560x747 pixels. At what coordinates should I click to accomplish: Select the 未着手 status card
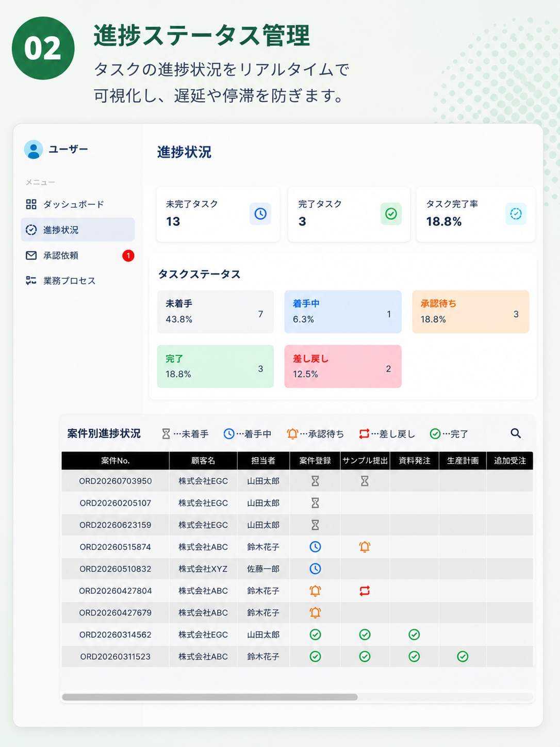(x=215, y=312)
